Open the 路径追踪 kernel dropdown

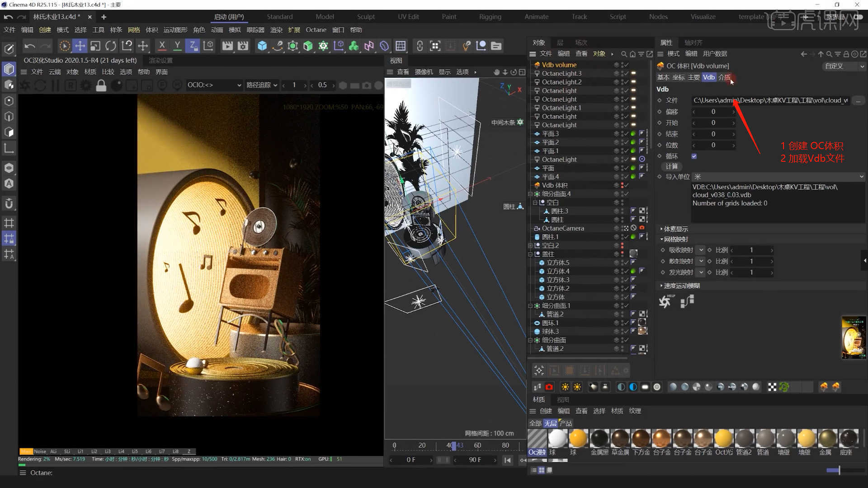click(262, 85)
